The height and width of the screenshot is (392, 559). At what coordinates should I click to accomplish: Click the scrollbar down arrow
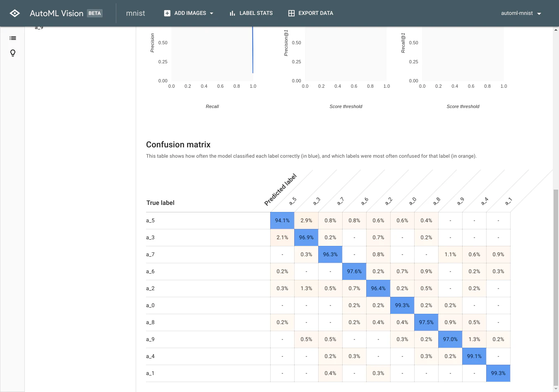point(556,389)
